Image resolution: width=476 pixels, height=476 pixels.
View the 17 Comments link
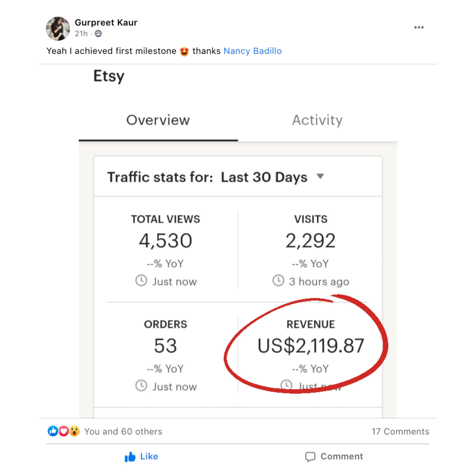point(400,431)
